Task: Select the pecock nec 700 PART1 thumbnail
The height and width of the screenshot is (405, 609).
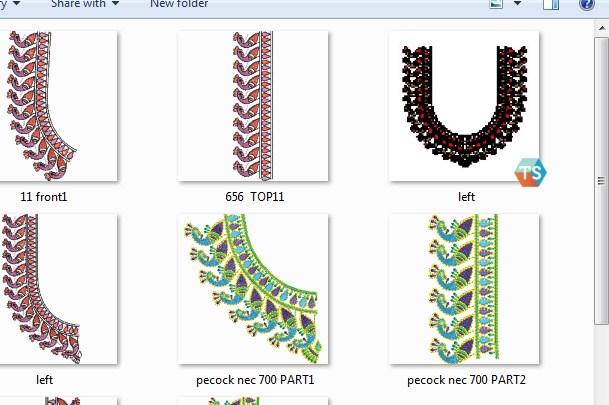Action: coord(254,289)
